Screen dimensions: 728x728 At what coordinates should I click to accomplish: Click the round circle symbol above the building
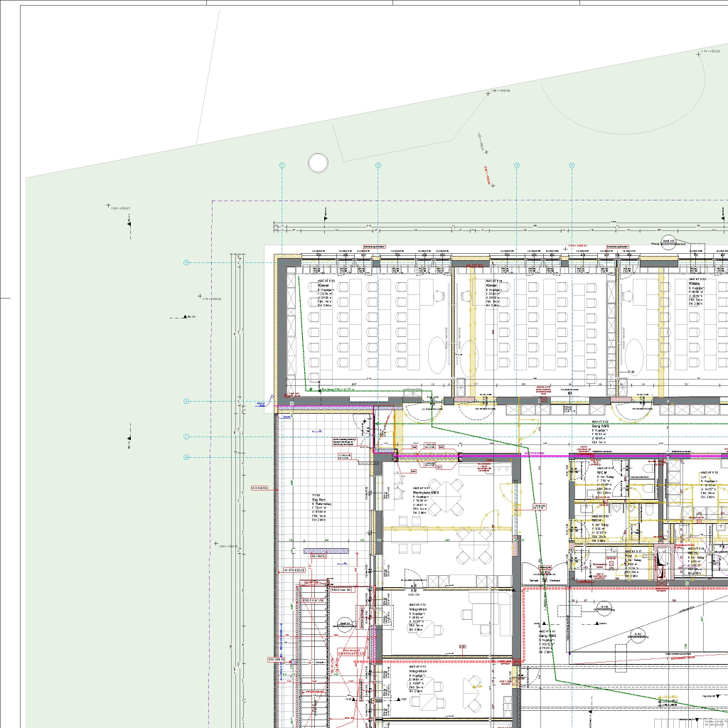[318, 164]
